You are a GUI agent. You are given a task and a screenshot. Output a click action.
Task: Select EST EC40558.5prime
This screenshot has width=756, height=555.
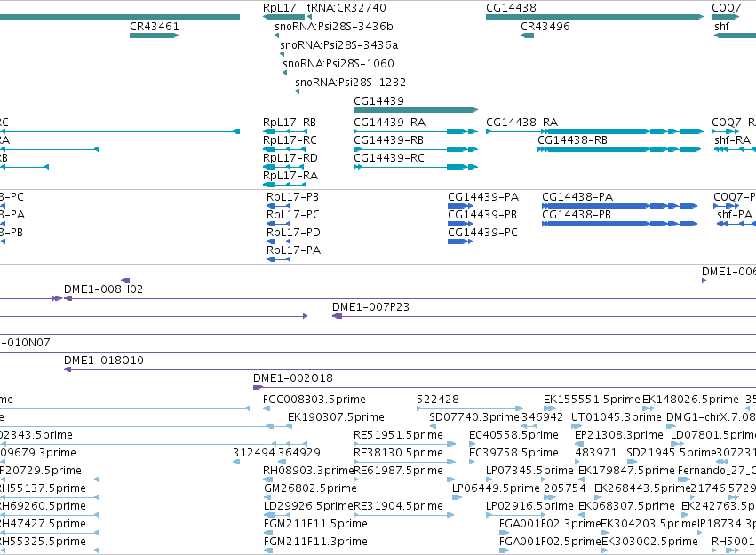514,435
